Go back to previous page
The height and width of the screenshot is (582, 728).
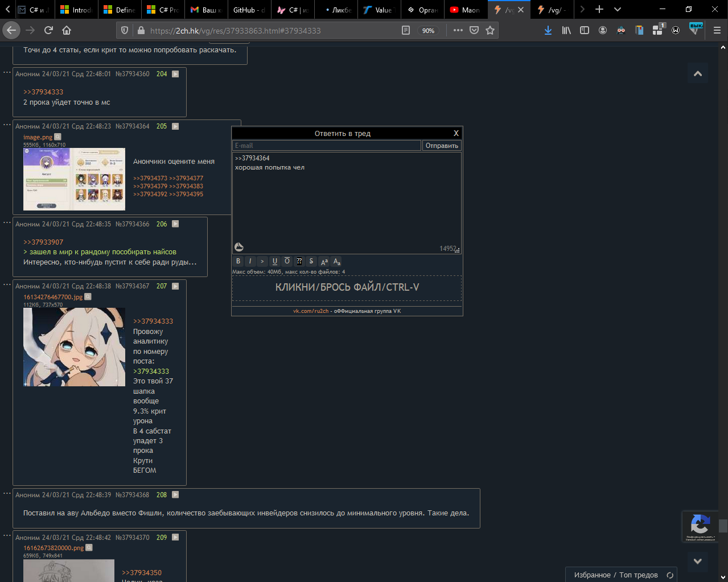point(11,30)
